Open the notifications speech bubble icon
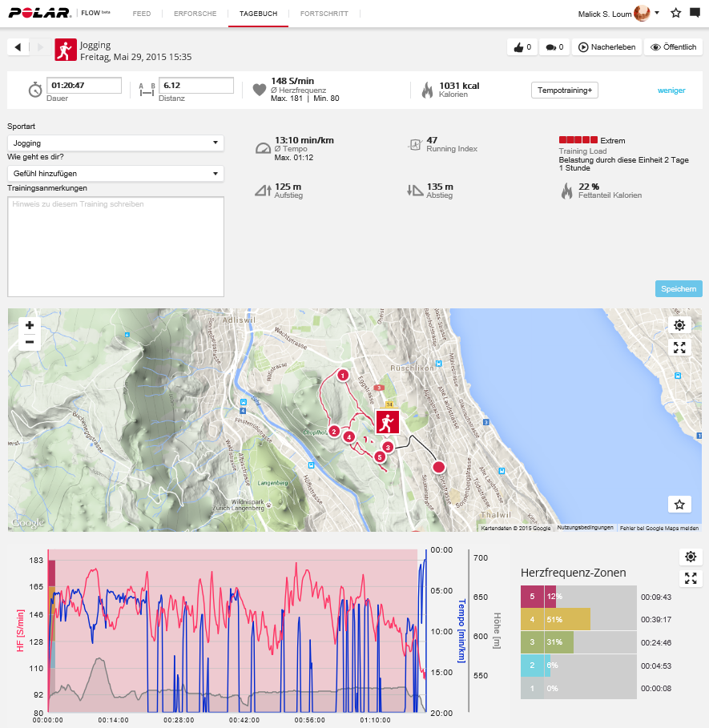 [x=695, y=13]
